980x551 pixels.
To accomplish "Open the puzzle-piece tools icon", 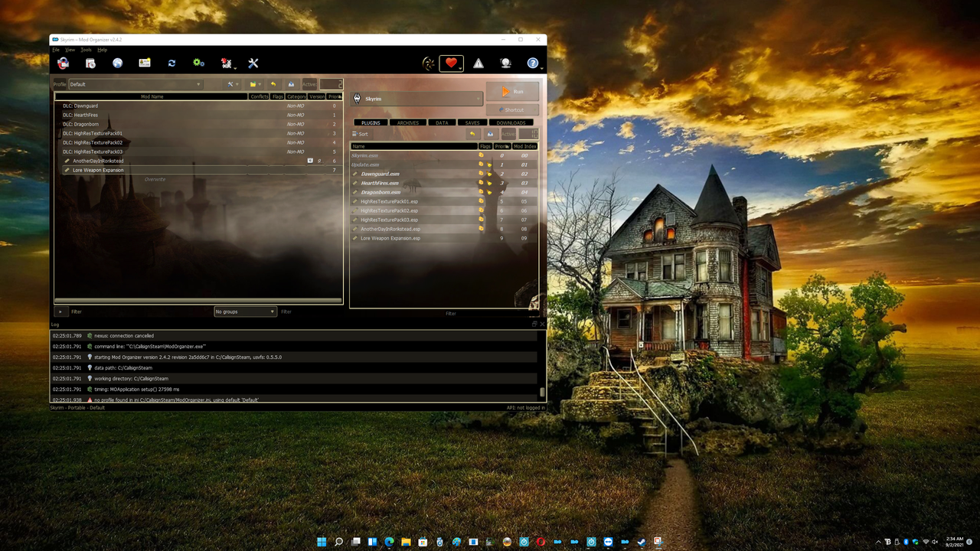I will [227, 64].
